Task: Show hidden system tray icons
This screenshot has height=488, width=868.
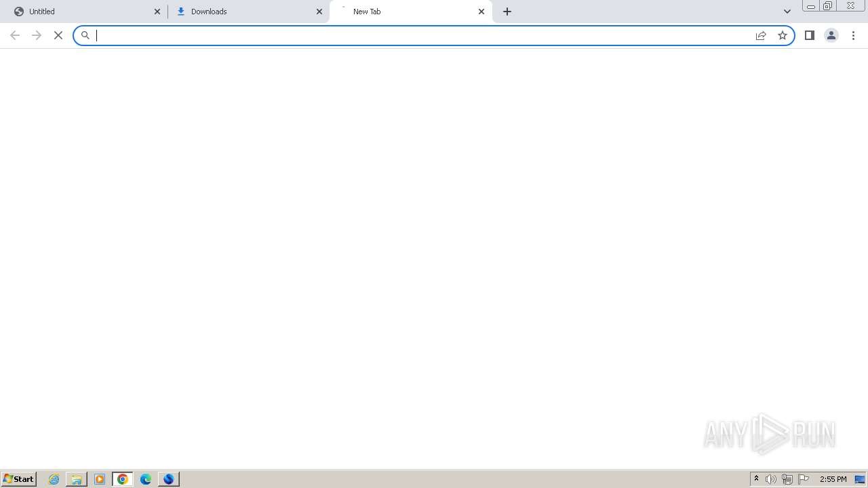Action: point(756,479)
